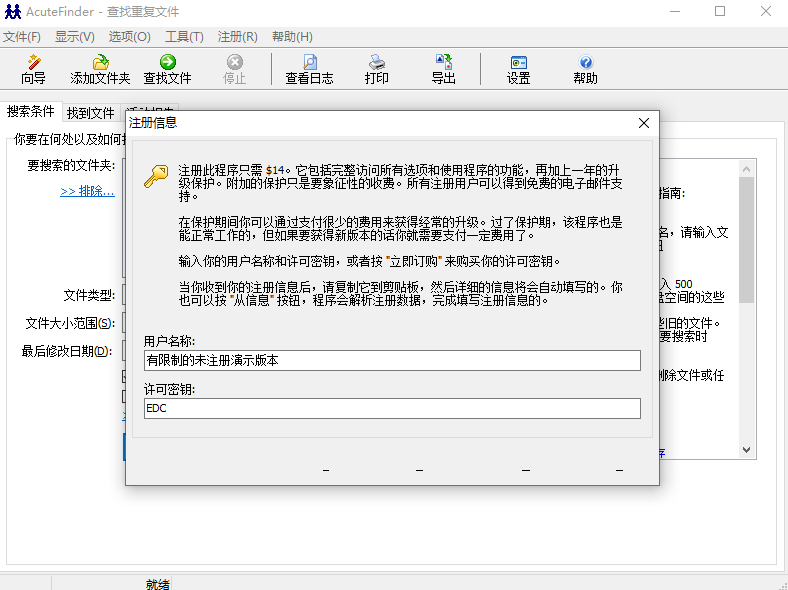Open the 注册(R) menu
Image resolution: width=788 pixels, height=590 pixels.
[x=237, y=37]
